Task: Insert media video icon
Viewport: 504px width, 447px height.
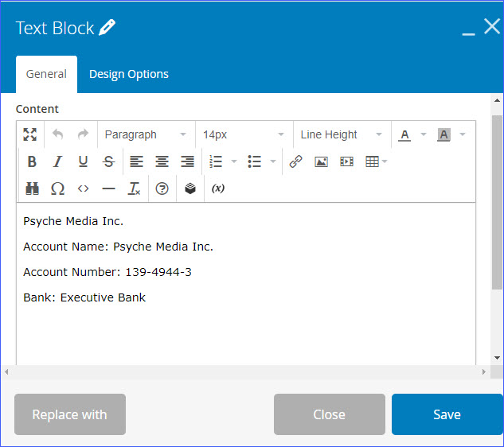Action: click(x=346, y=161)
